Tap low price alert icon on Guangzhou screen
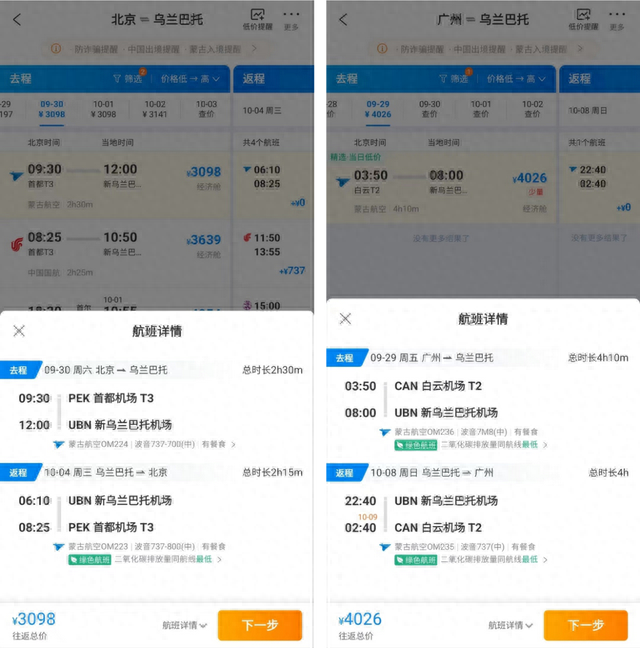This screenshot has width=640, height=648. coord(583,20)
